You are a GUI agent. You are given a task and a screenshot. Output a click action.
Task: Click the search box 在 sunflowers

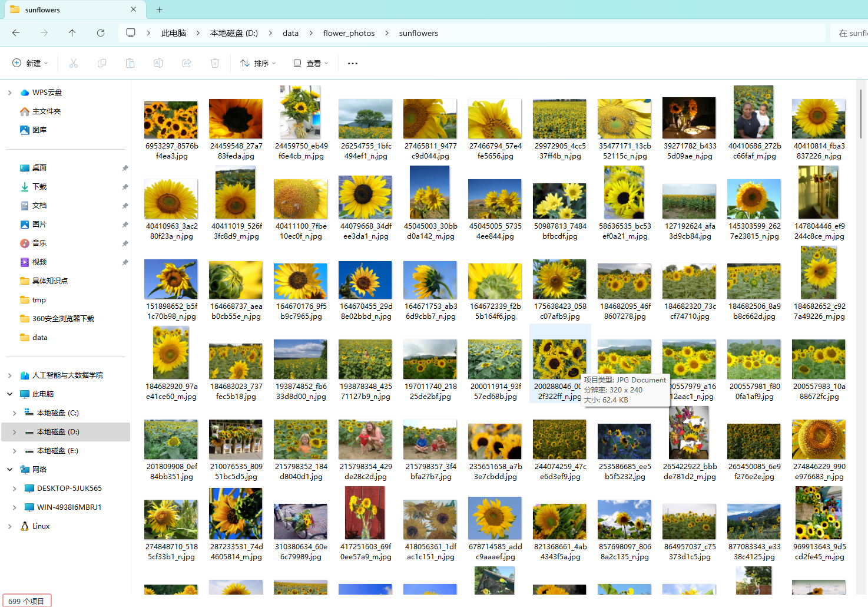(849, 33)
